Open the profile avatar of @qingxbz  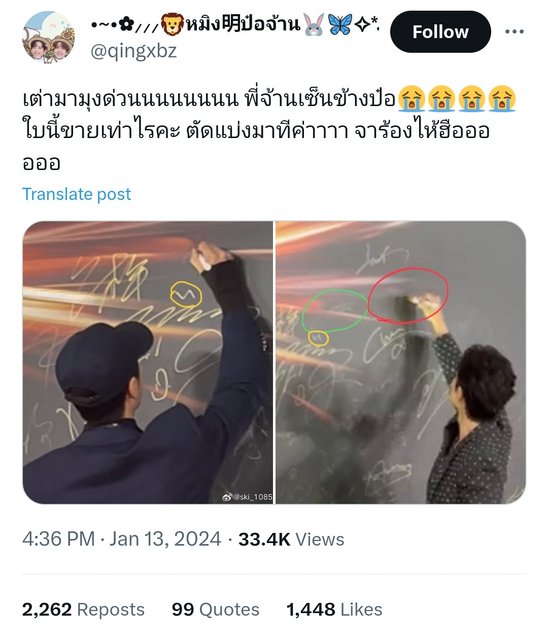(49, 37)
